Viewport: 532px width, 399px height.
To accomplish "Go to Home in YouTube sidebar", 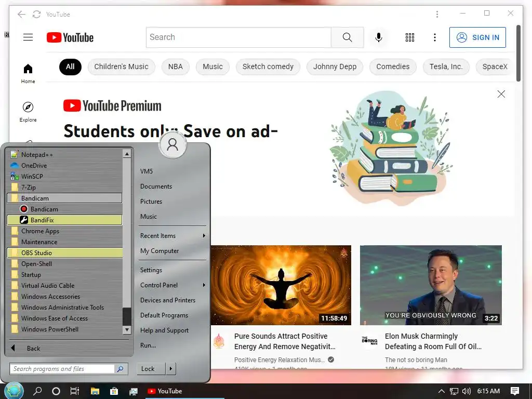I will click(x=28, y=74).
